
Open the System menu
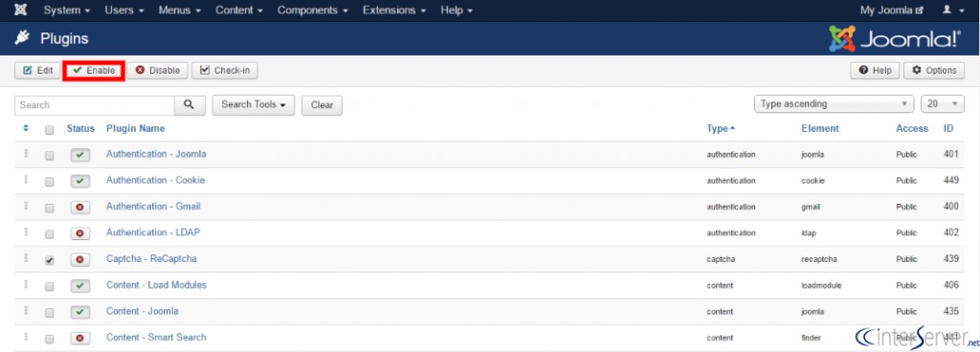coord(67,11)
